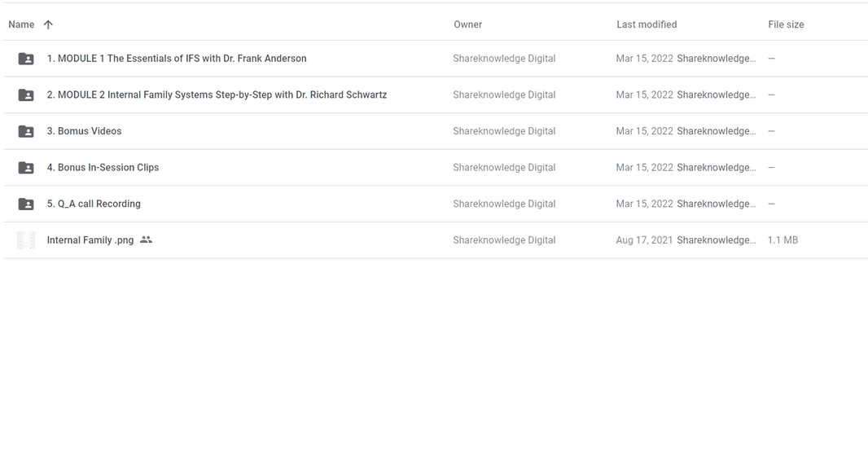Open MODULE 1 The Essentials of IFS folder
This screenshot has width=868, height=453.
pyautogui.click(x=177, y=59)
